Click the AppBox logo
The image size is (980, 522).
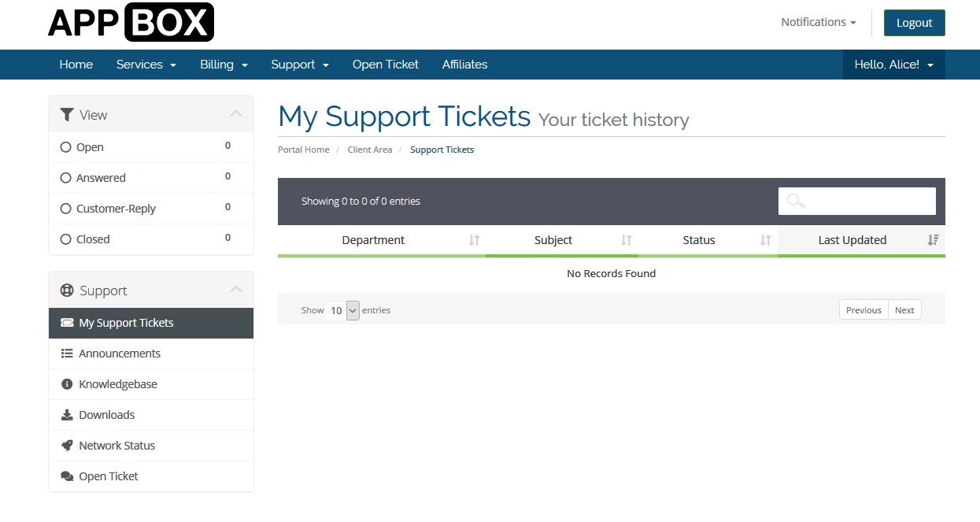pos(131,22)
